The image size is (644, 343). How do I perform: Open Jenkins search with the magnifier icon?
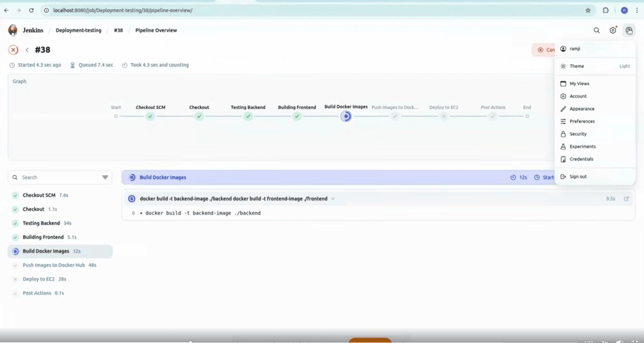tap(597, 30)
